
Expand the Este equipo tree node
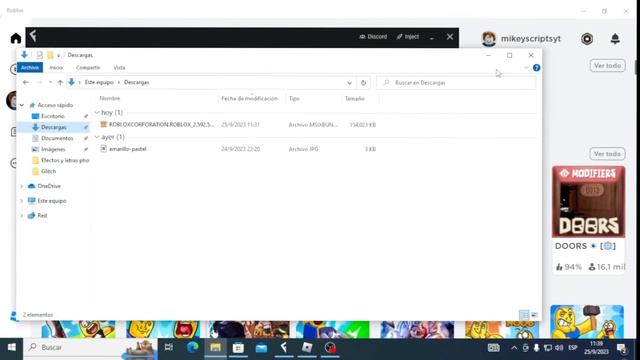(x=22, y=201)
